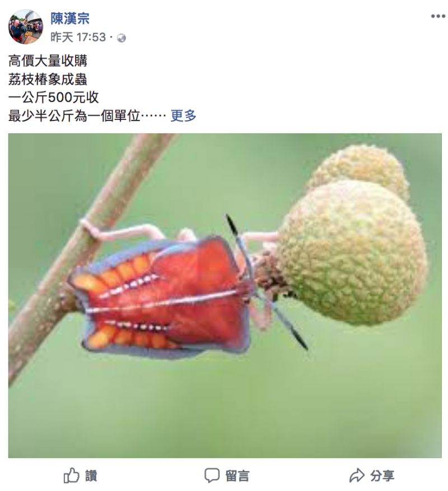Open the post timestamp 昨天 17:53
The height and width of the screenshot is (491, 448).
(78, 37)
